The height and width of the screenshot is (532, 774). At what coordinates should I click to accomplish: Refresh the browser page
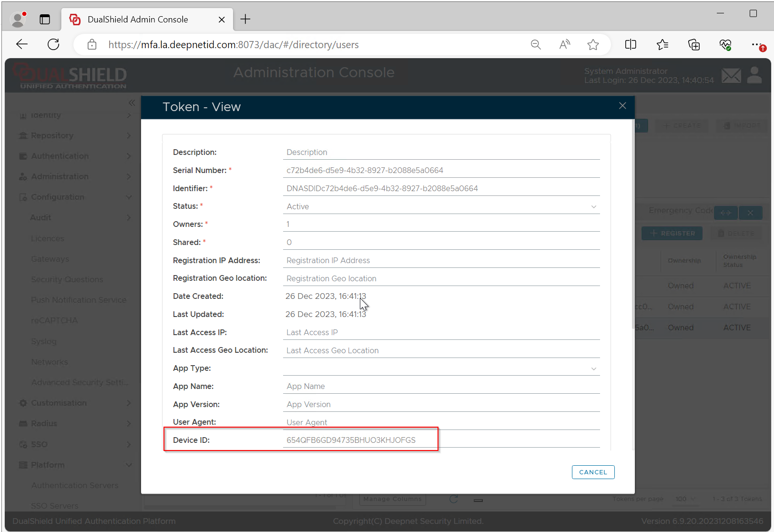(x=53, y=45)
